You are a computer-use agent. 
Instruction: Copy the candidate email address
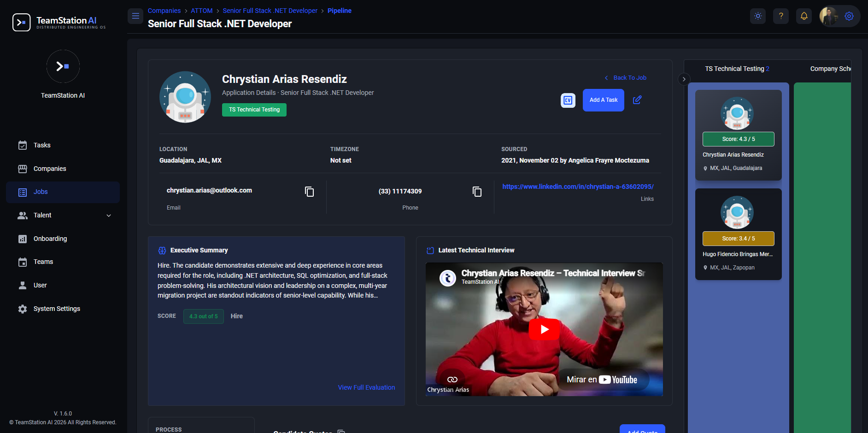pos(310,192)
